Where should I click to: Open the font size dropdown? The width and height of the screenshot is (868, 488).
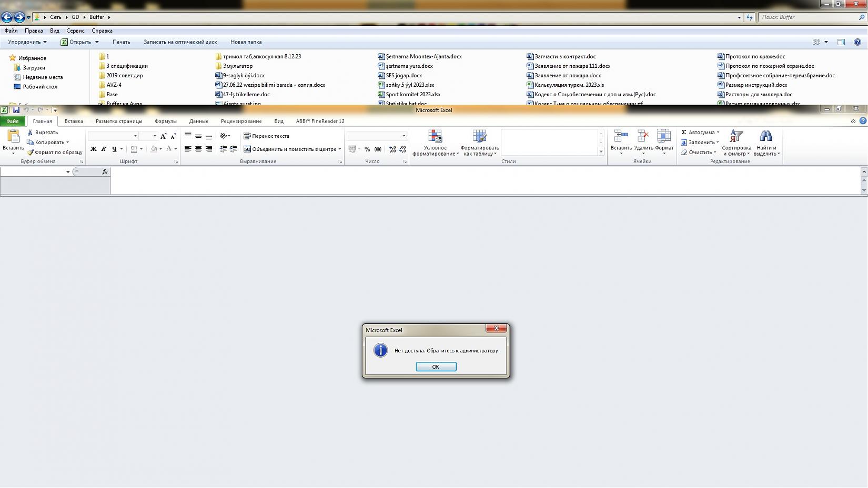pos(155,136)
